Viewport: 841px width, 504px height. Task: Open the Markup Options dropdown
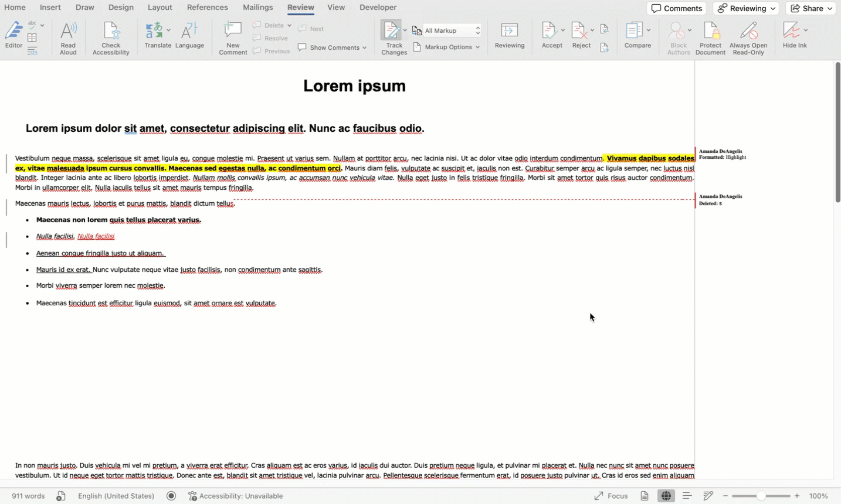(447, 47)
